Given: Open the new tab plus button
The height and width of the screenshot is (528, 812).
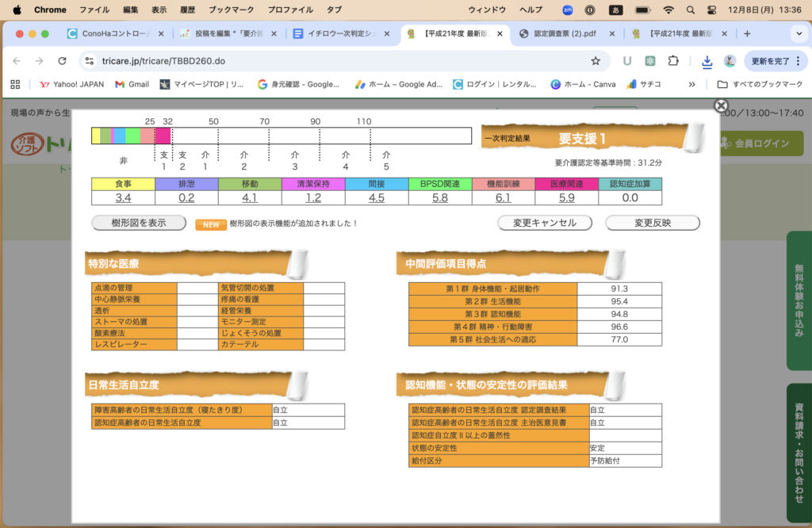Looking at the screenshot, I should click(x=747, y=34).
